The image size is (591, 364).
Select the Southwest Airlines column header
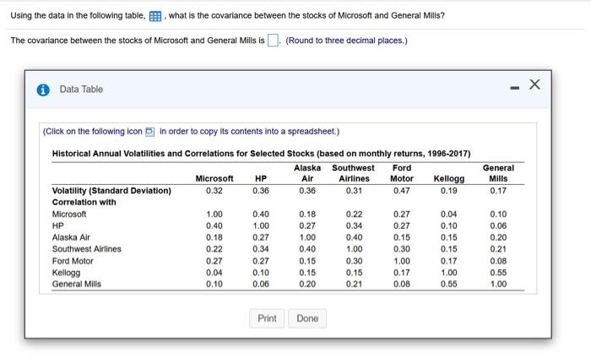[354, 173]
